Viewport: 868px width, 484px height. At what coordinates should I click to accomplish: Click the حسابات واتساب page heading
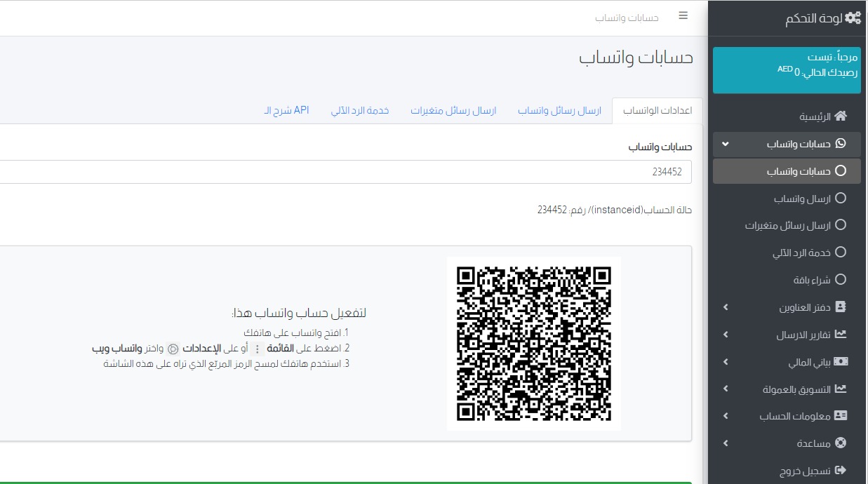click(636, 58)
